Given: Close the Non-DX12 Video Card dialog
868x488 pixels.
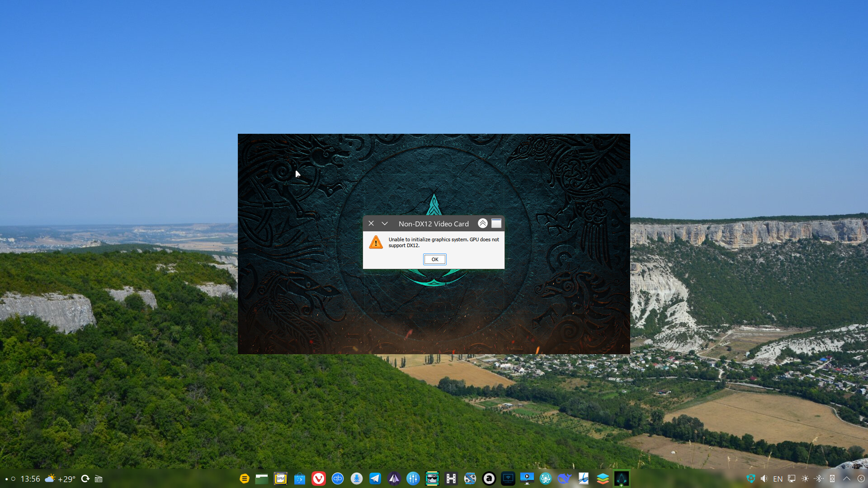Looking at the screenshot, I should tap(371, 223).
